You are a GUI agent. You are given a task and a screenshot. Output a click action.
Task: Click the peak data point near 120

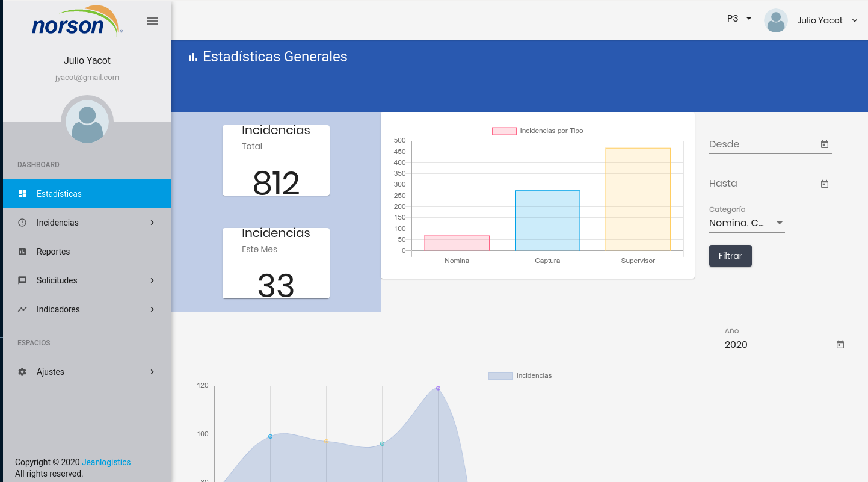[x=438, y=388]
